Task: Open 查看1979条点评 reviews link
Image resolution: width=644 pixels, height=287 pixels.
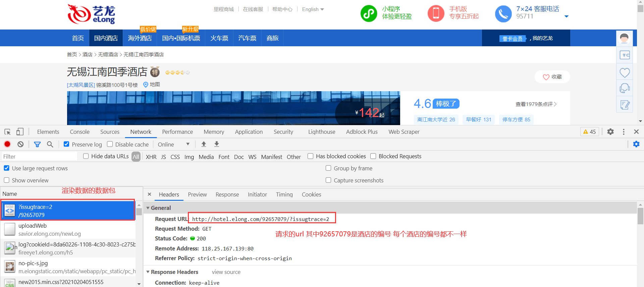Action: pos(536,104)
